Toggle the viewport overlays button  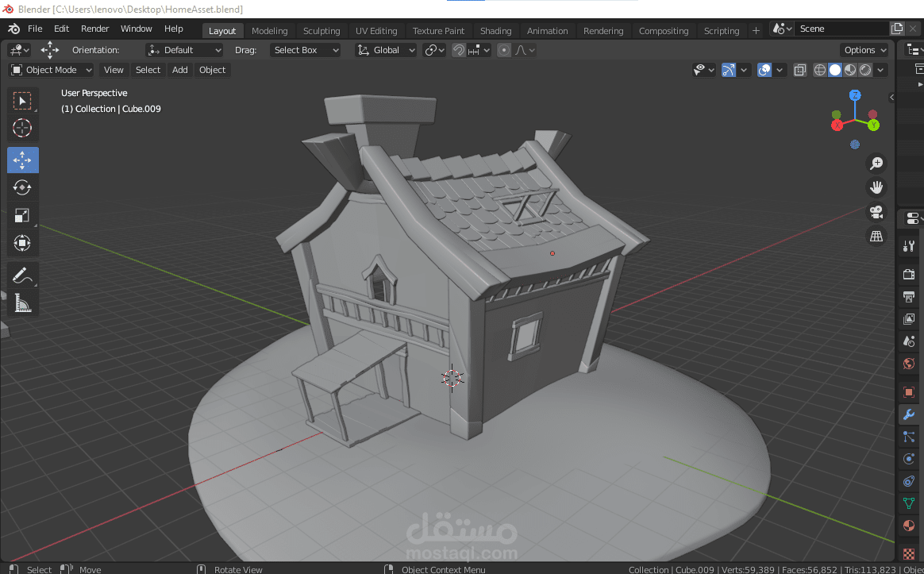(x=764, y=70)
